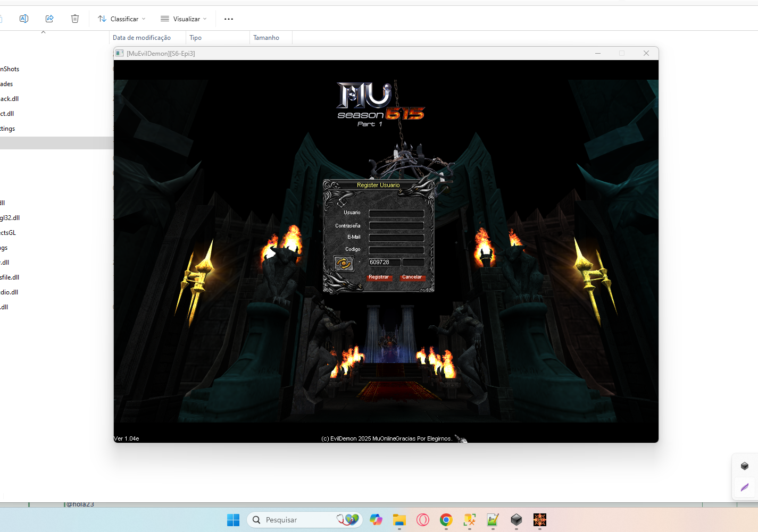
Task: Open File Explorer from the taskbar
Action: click(399, 520)
